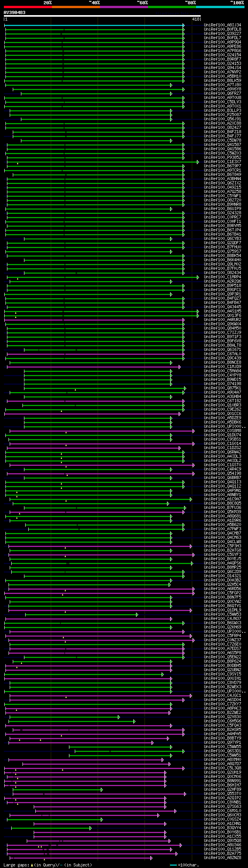Click the AV390483 query label
248x868 pixels.
tap(15, 12)
